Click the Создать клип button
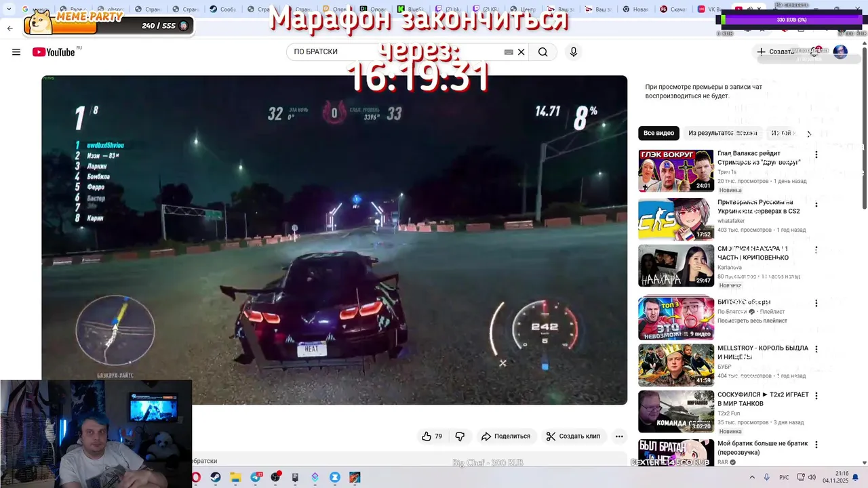This screenshot has height=488, width=868. tap(573, 436)
